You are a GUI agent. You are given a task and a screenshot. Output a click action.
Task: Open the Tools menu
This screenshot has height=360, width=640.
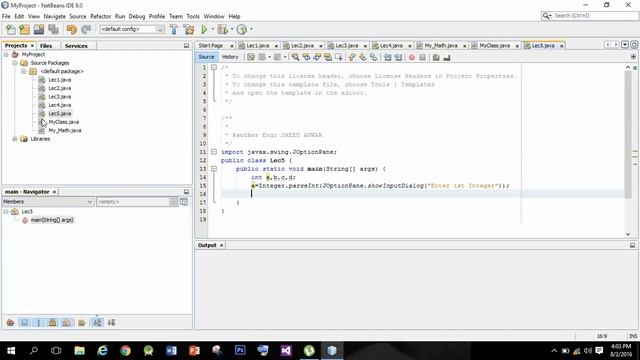pyautogui.click(x=193, y=16)
